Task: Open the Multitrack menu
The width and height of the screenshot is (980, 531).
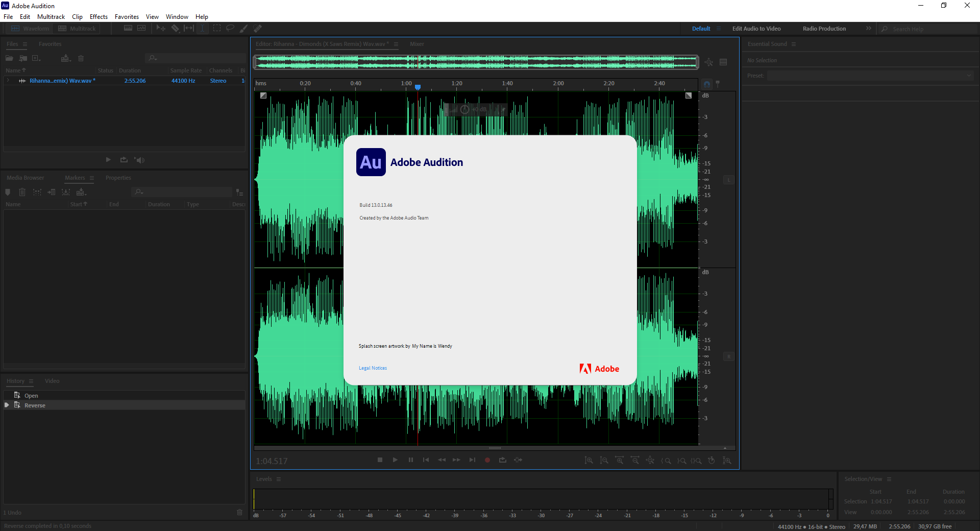Action: click(x=51, y=17)
